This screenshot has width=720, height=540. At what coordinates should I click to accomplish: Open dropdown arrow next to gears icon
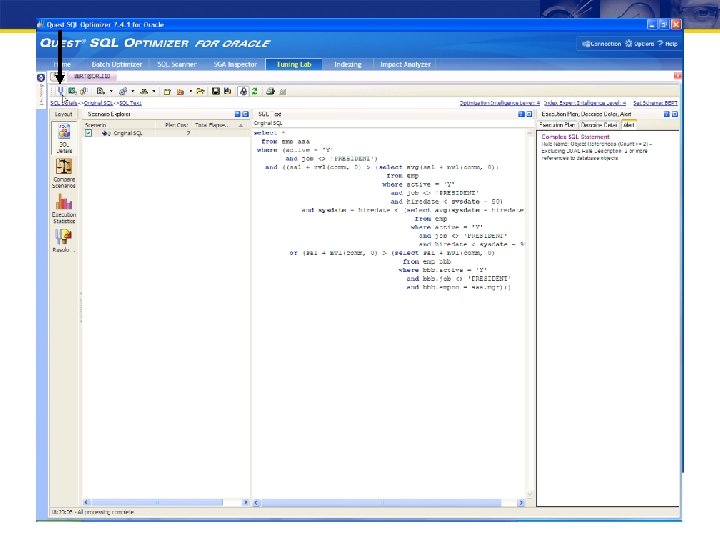pos(133,91)
